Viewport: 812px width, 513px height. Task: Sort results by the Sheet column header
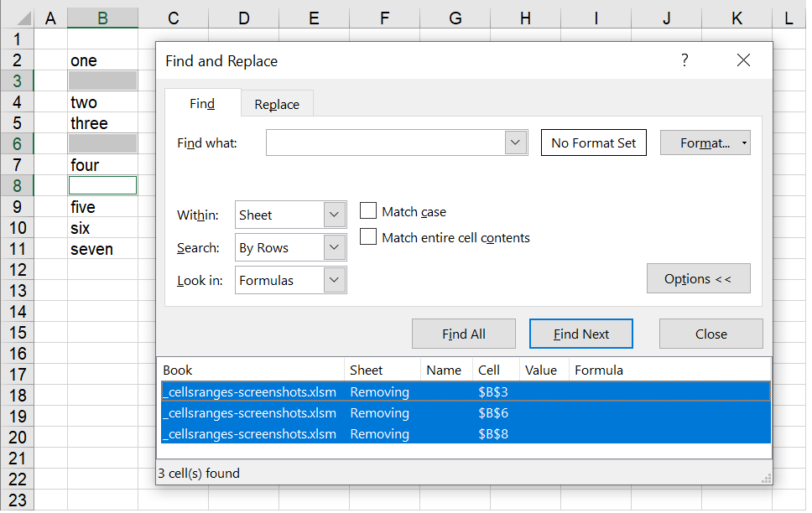pyautogui.click(x=383, y=370)
